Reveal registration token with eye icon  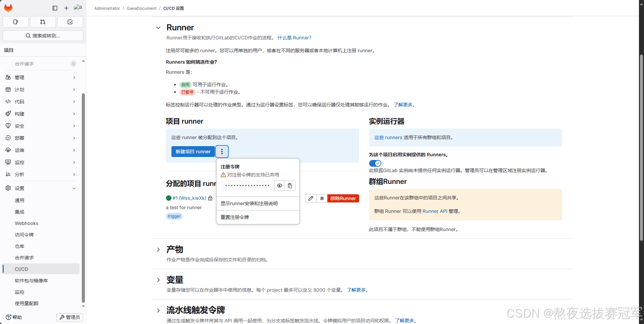[x=279, y=186]
